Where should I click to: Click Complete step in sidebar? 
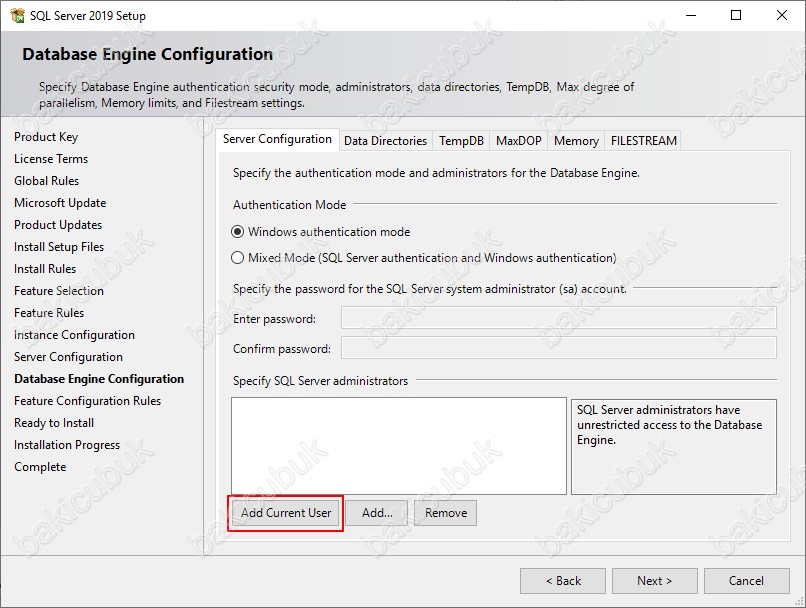(x=40, y=467)
